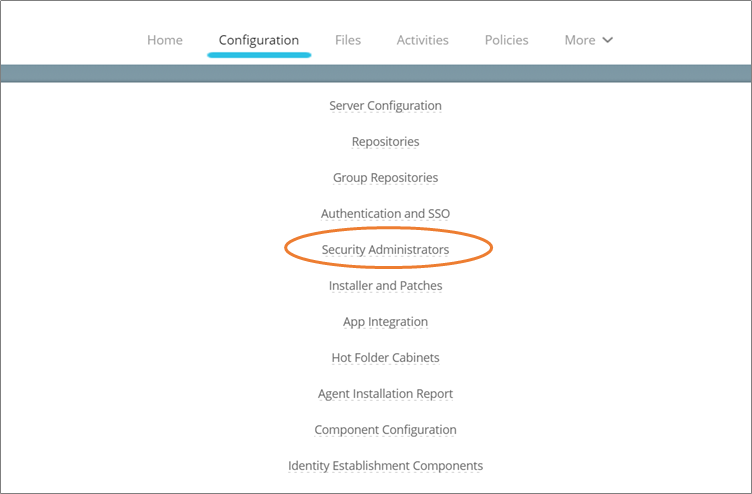Click the gray banner bar under navigation
752x494 pixels.
[376, 73]
